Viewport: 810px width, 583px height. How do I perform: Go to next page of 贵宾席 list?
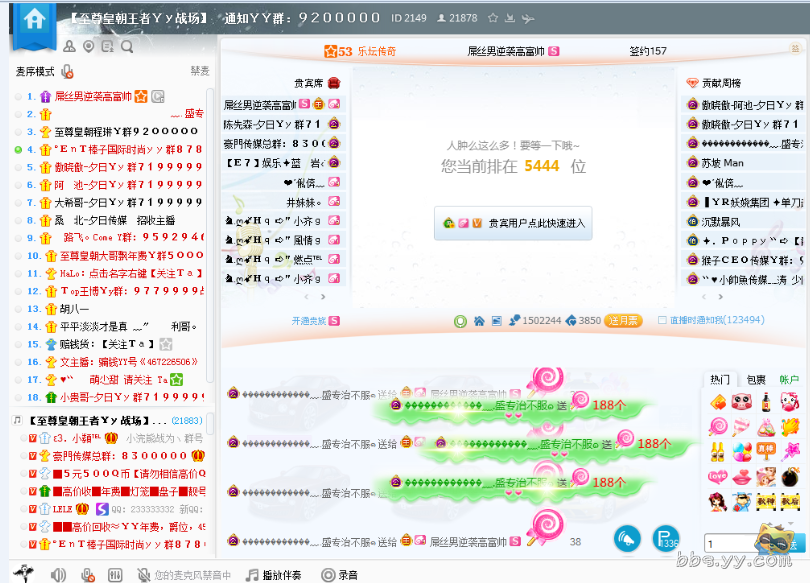point(323,297)
